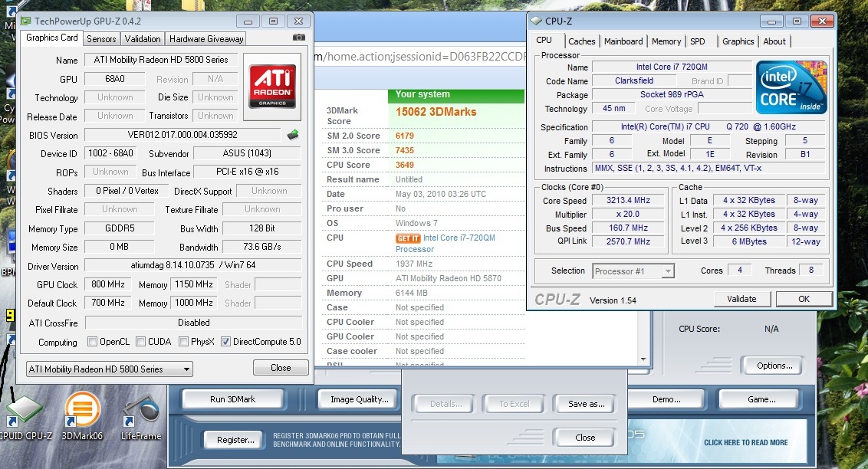The height and width of the screenshot is (469, 868).
Task: Click the Close button in GPU-Z
Action: [281, 368]
